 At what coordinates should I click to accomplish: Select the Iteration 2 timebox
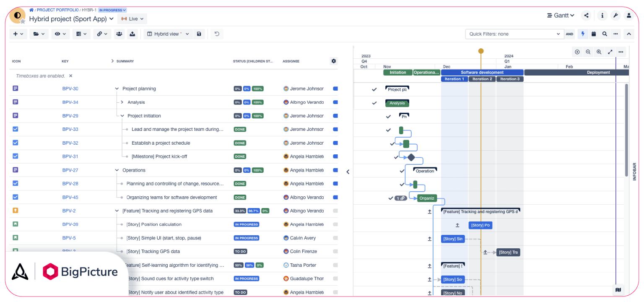coord(482,79)
